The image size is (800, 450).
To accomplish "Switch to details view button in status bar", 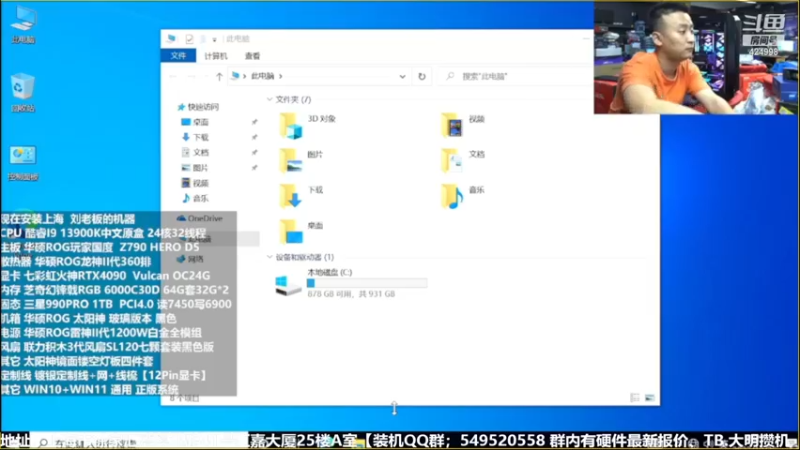I will point(635,397).
